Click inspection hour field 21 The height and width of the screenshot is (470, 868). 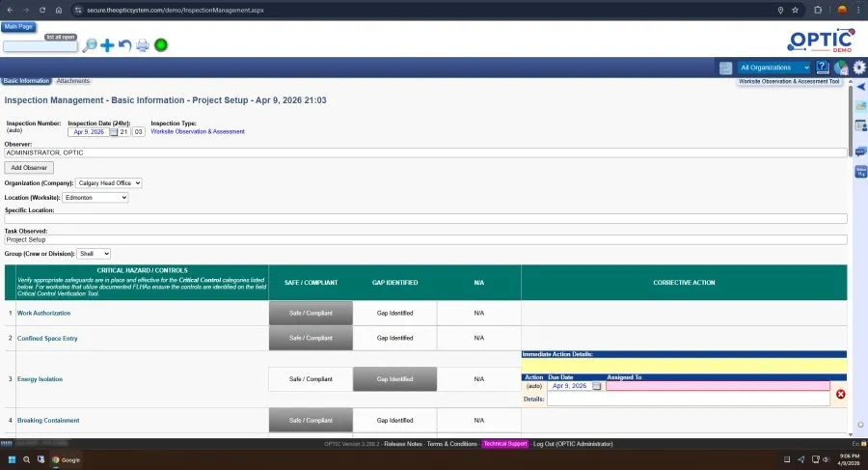[124, 132]
